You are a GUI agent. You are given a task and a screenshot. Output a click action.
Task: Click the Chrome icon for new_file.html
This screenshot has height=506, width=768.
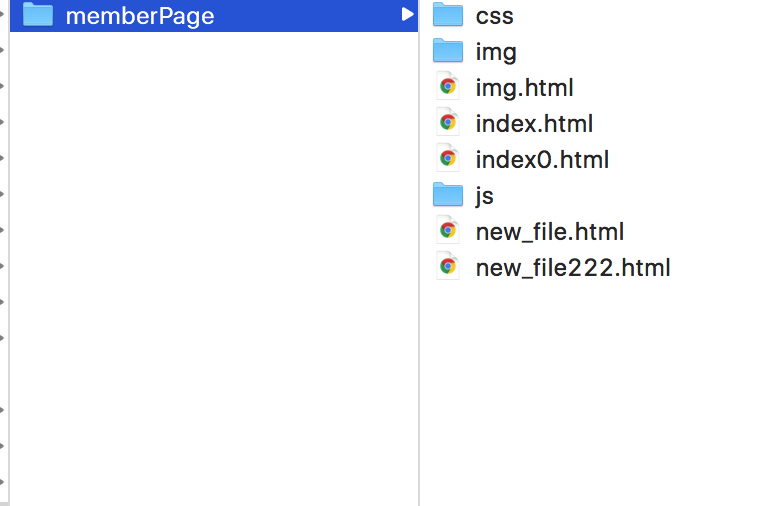point(448,230)
